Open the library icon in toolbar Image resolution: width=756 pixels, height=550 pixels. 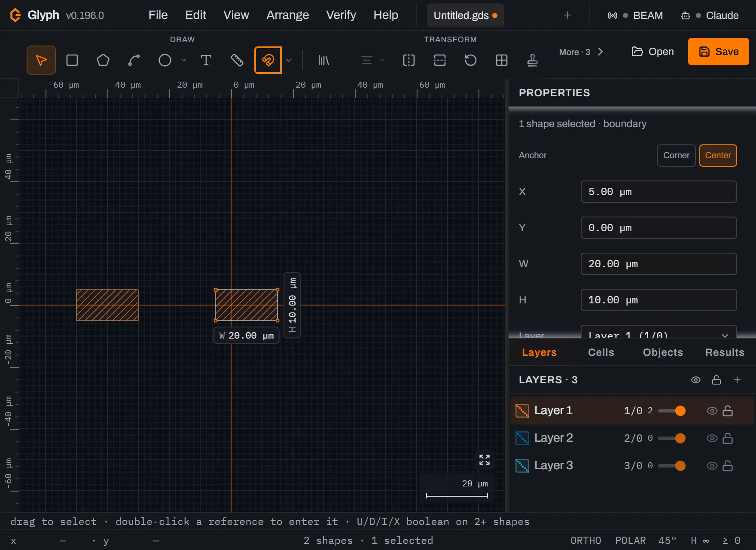323,60
